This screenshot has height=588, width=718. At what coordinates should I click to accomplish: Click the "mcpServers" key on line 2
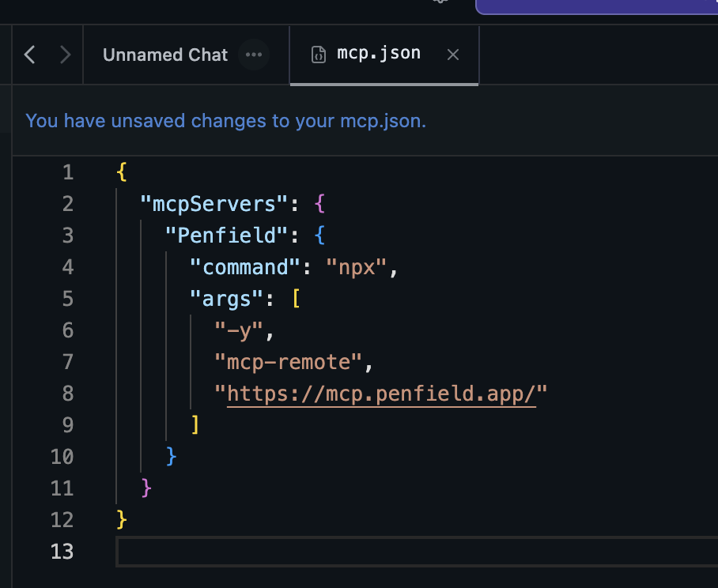(214, 204)
